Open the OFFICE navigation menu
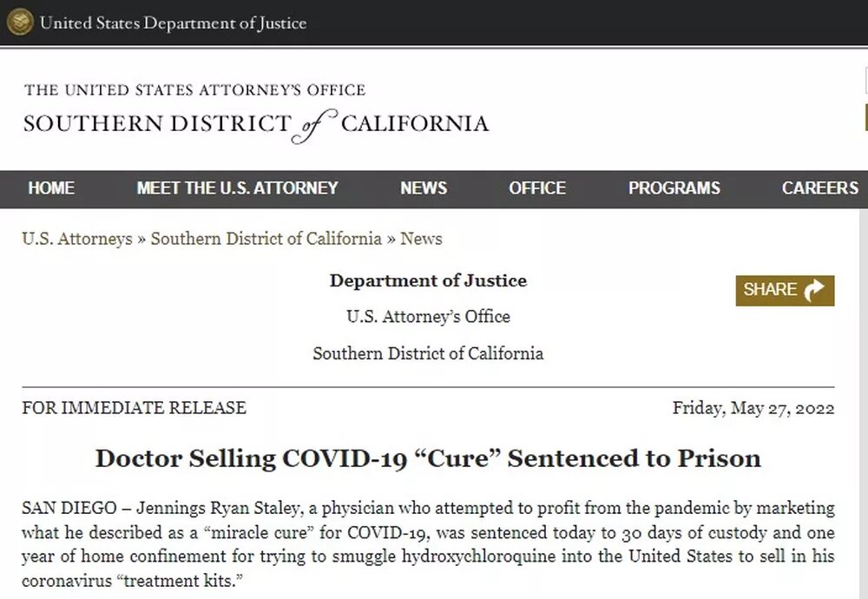This screenshot has height=599, width=868. [537, 188]
